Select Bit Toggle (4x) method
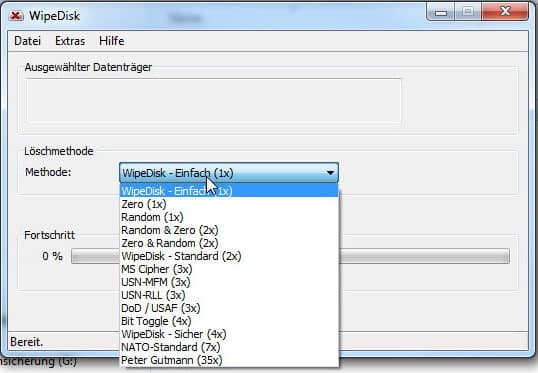 click(x=229, y=322)
